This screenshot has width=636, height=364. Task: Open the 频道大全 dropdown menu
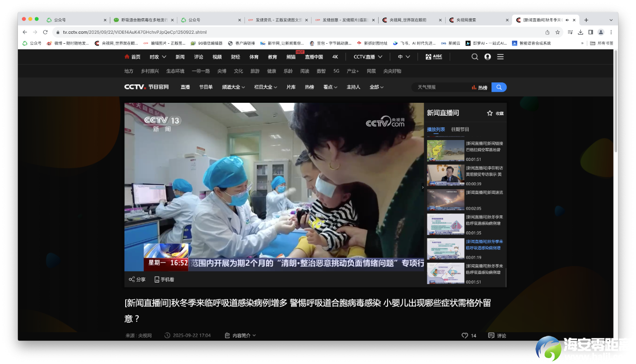click(x=234, y=87)
